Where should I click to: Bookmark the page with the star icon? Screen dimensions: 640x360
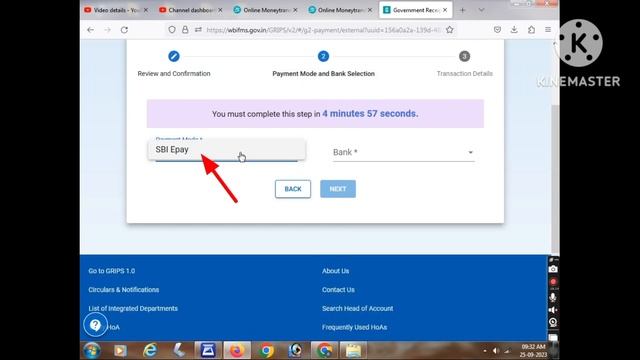pyautogui.click(x=449, y=30)
